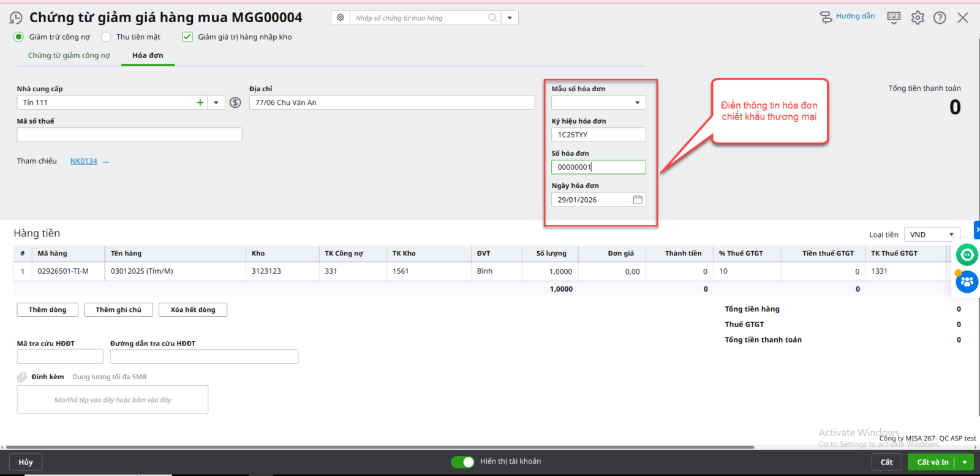The height and width of the screenshot is (476, 980).
Task: Click the green plus to add supplier
Action: pos(200,103)
